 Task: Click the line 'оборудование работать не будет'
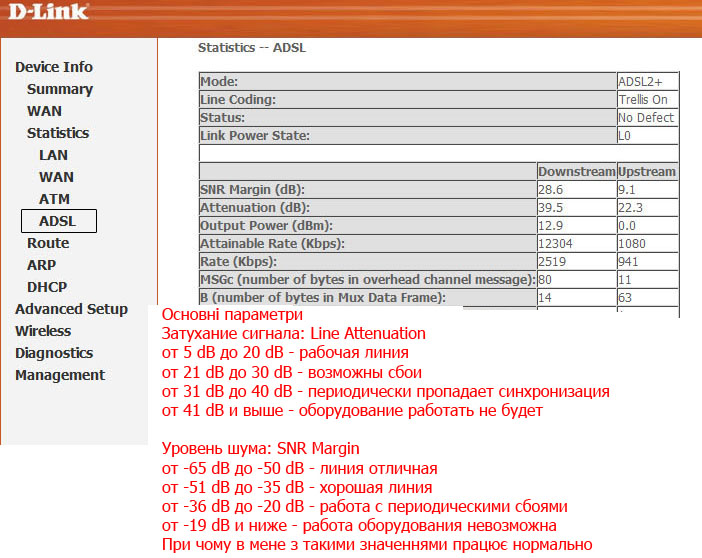(x=352, y=411)
